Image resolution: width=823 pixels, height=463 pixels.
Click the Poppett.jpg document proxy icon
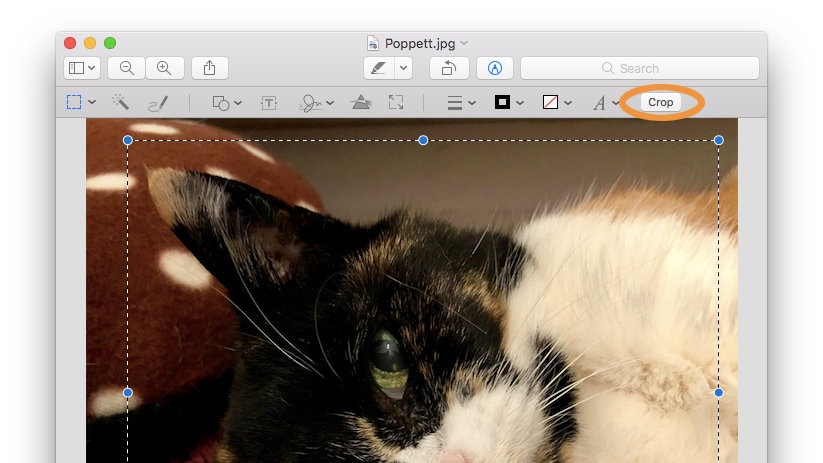[x=373, y=43]
